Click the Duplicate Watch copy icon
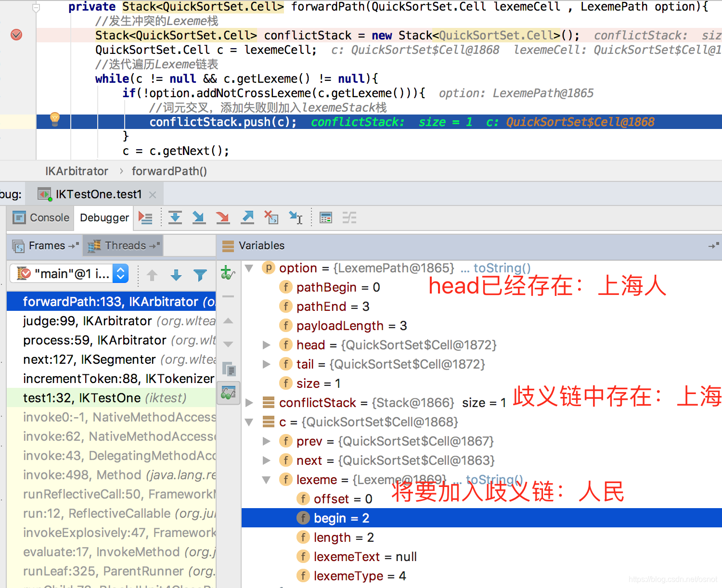The image size is (722, 588). click(x=229, y=369)
